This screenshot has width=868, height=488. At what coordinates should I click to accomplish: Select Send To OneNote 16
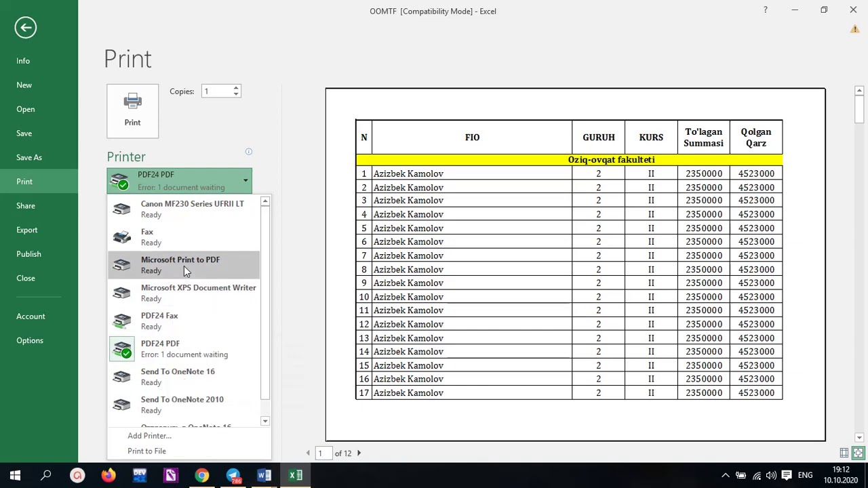point(183,377)
